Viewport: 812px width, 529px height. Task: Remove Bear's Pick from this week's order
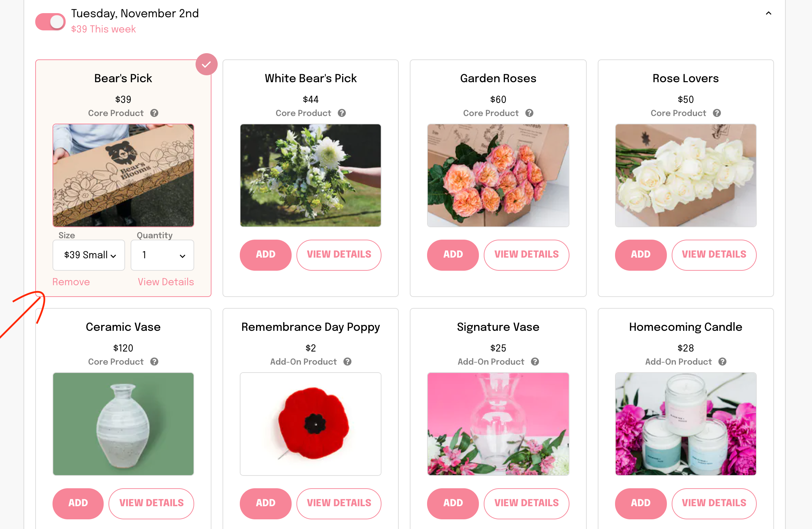click(x=71, y=282)
